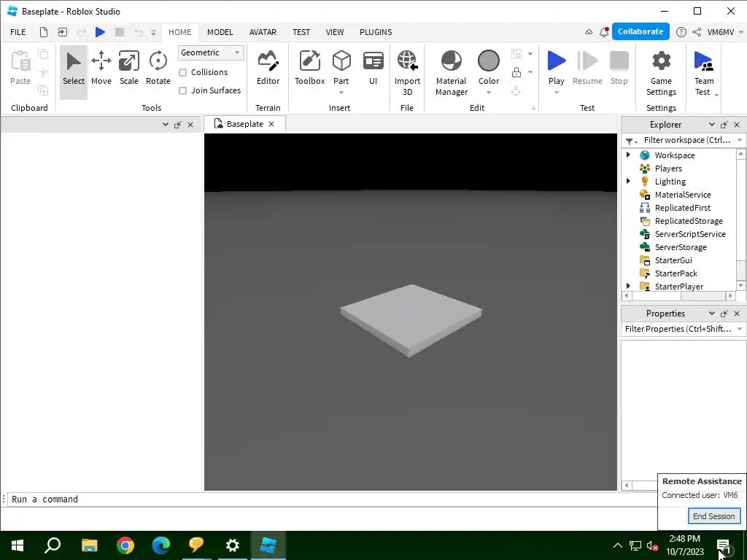Open the UI editor
747x560 pixels.
click(x=373, y=68)
